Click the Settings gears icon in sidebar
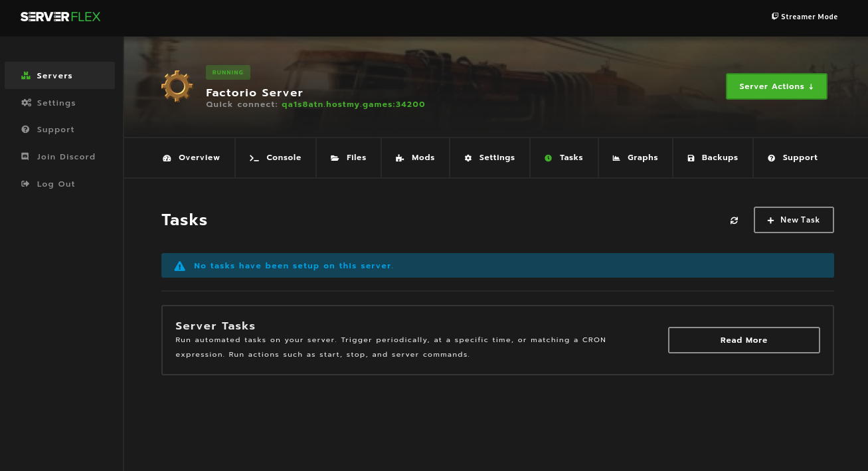The width and height of the screenshot is (868, 471). (26, 103)
